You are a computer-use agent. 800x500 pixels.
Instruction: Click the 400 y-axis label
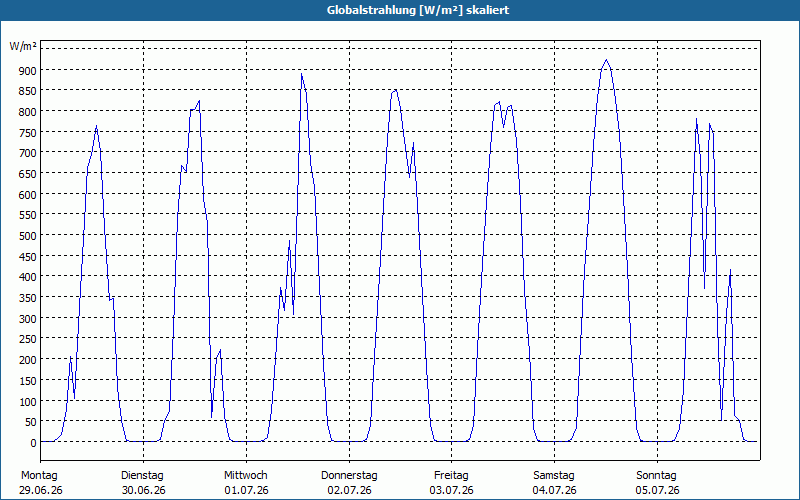28,277
